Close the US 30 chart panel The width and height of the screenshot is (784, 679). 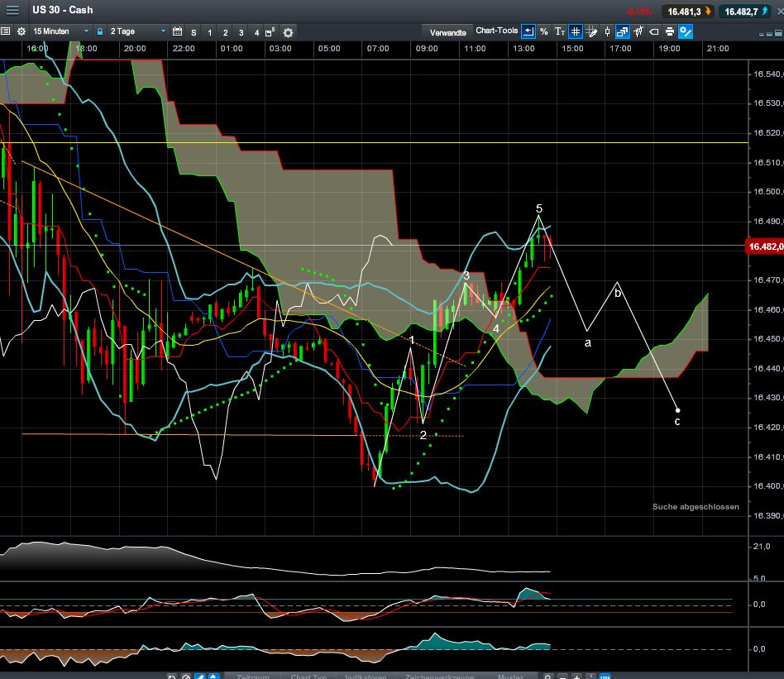tap(780, 11)
